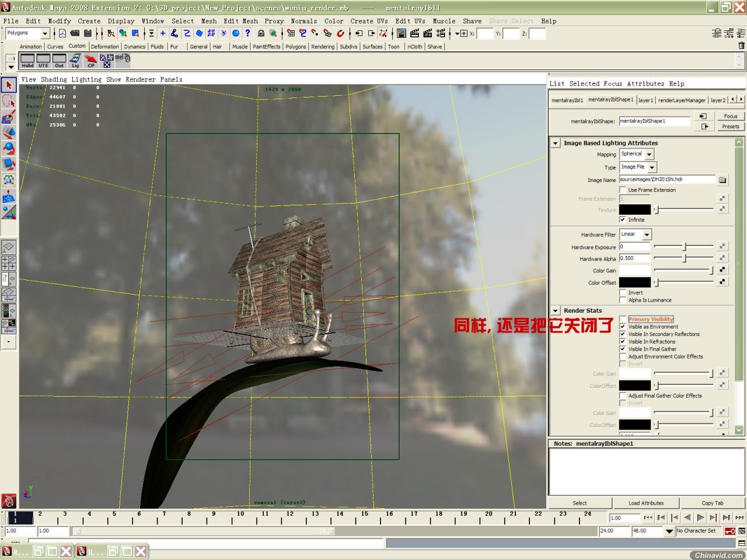The image size is (747, 560).
Task: Open the Mapping Spherical dropdown
Action: [x=637, y=154]
